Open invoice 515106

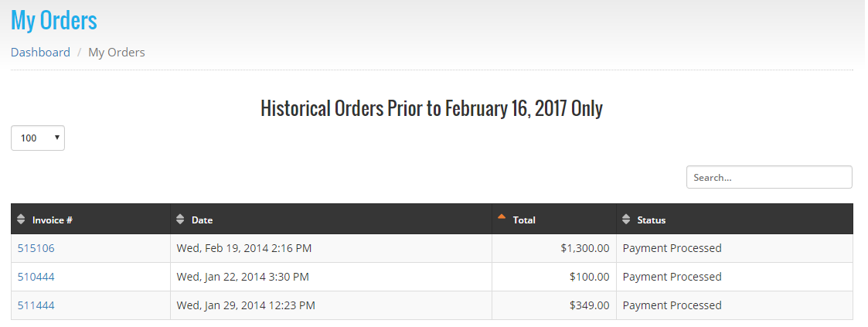[x=36, y=248]
